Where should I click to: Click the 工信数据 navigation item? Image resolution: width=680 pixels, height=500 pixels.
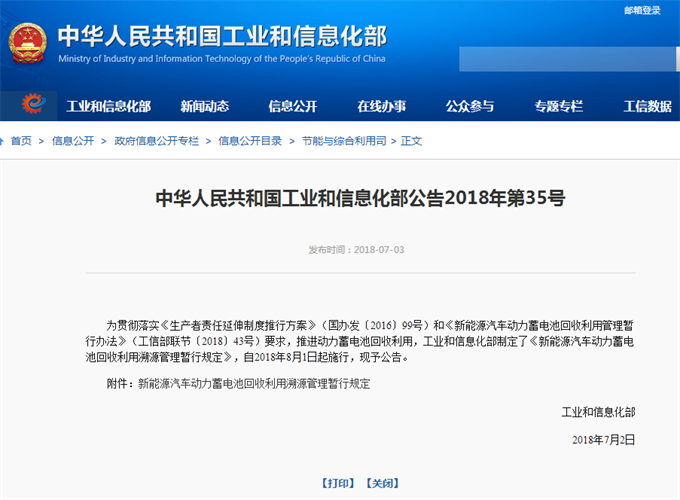point(647,106)
